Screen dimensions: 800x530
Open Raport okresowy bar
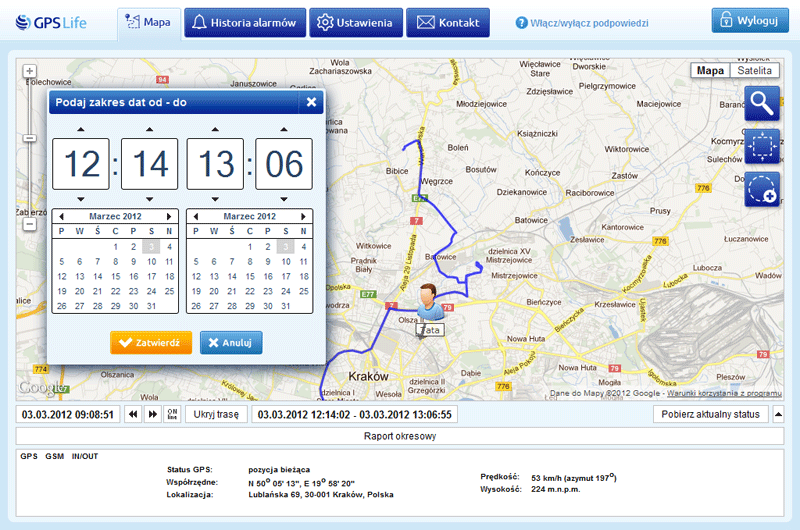[400, 436]
